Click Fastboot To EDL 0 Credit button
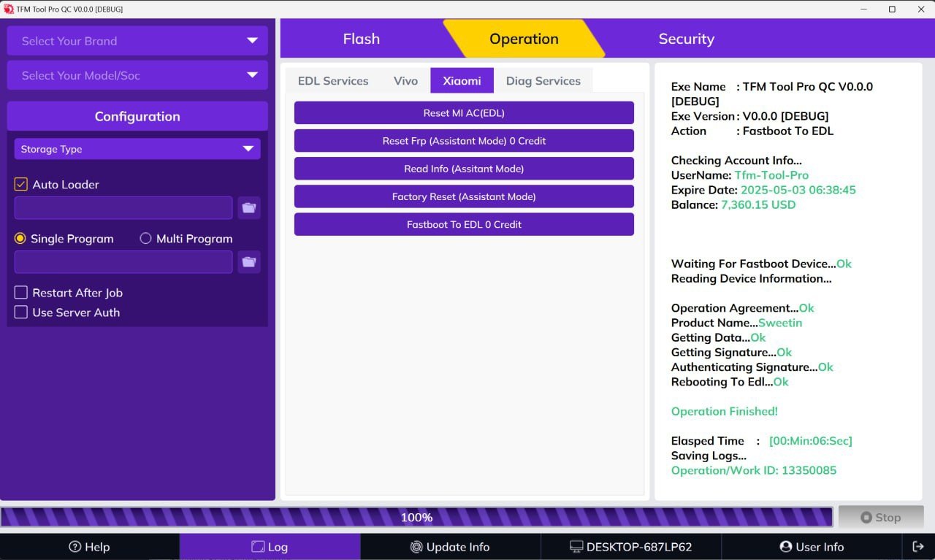 [x=464, y=224]
